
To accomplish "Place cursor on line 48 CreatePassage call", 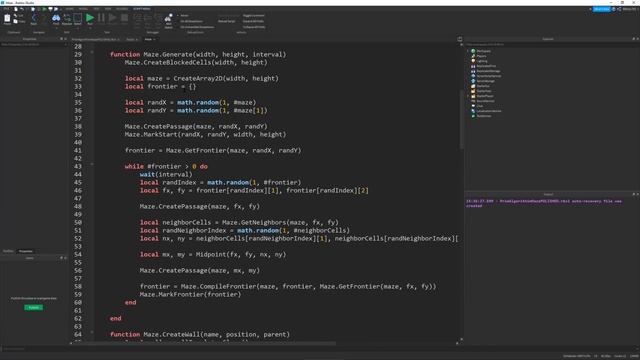I will tap(200, 207).
